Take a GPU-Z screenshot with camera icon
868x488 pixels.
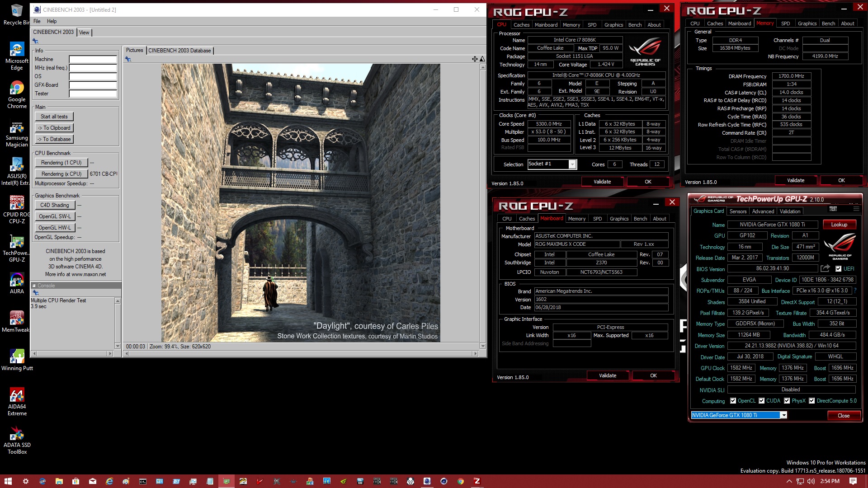click(833, 209)
